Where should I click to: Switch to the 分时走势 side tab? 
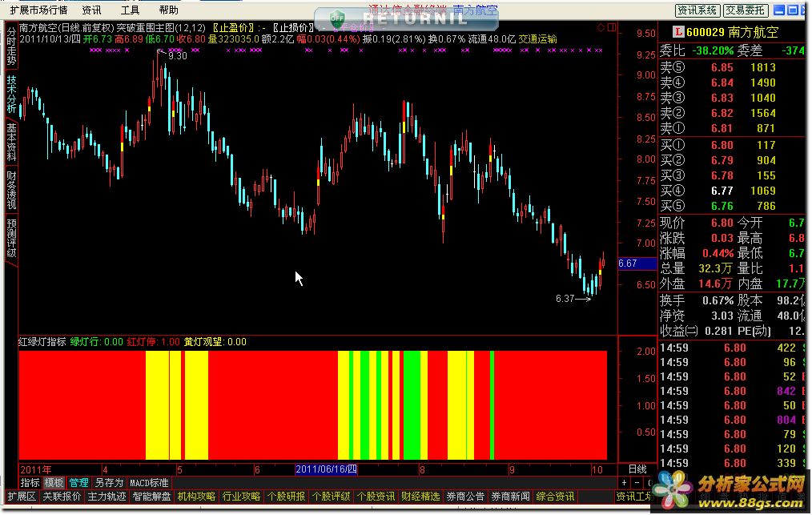[11, 46]
